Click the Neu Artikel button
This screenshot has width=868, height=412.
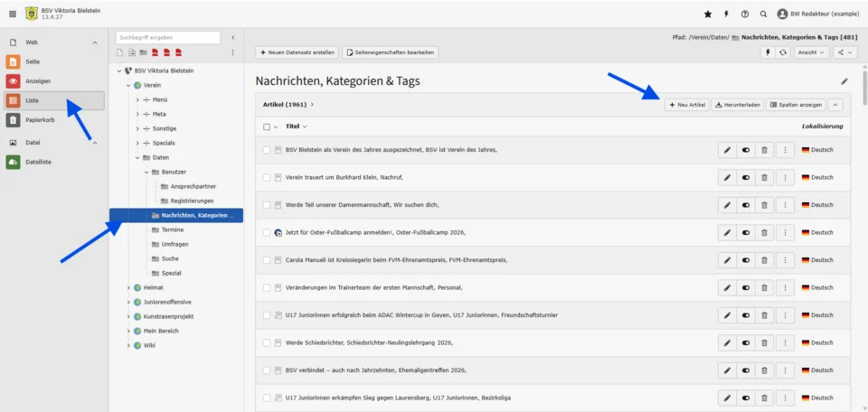pos(686,105)
